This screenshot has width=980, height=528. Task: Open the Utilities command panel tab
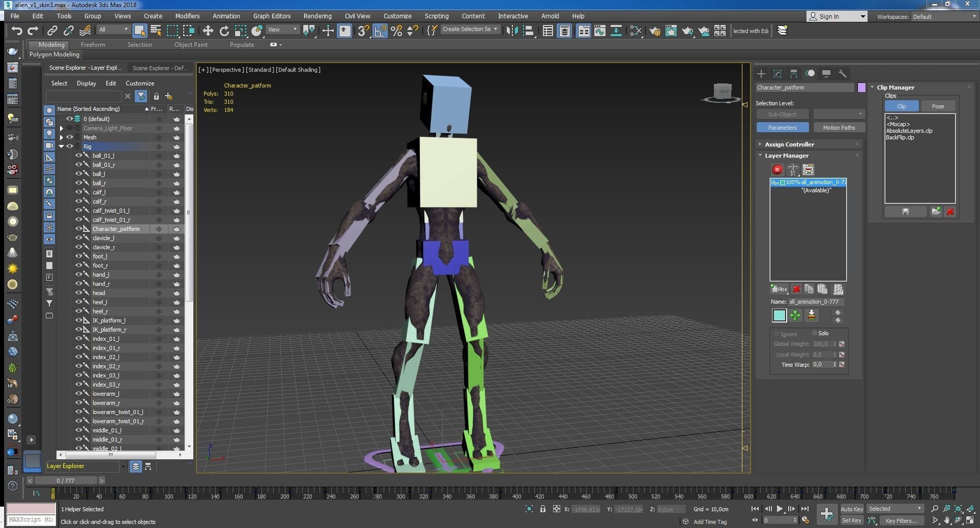843,74
